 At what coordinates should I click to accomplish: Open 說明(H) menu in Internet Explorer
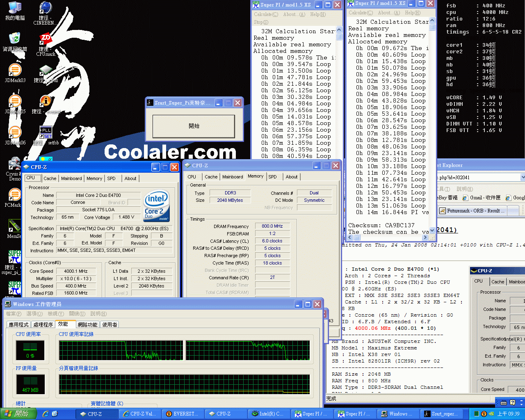coord(465,189)
